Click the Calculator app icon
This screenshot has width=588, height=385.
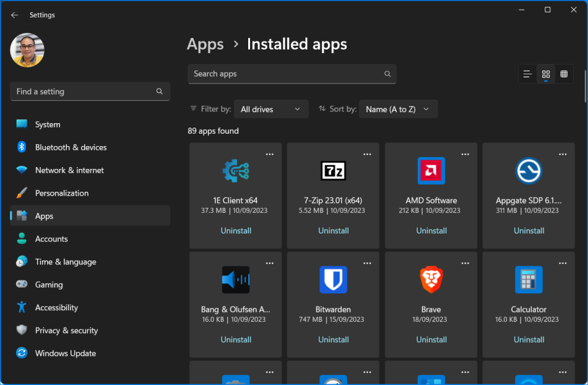(x=529, y=279)
